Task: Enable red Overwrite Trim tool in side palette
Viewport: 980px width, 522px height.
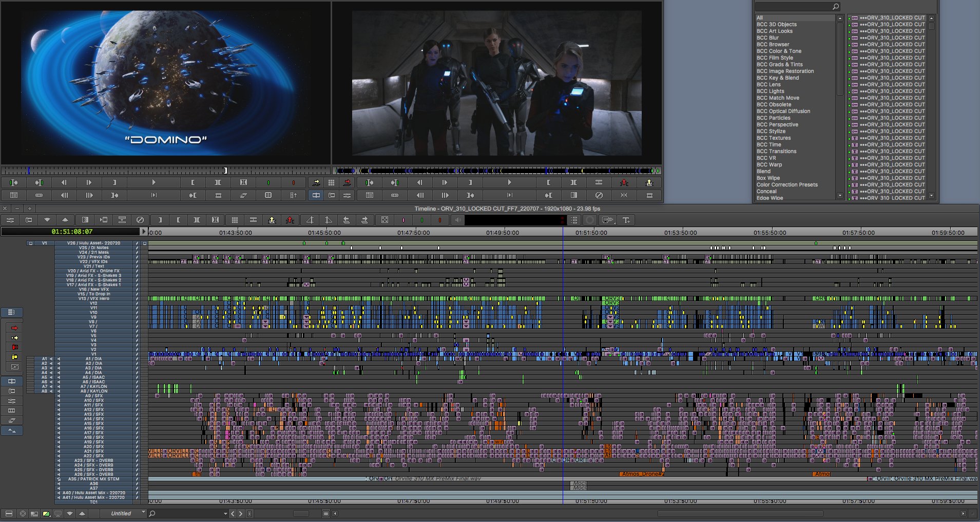Action: (x=14, y=347)
